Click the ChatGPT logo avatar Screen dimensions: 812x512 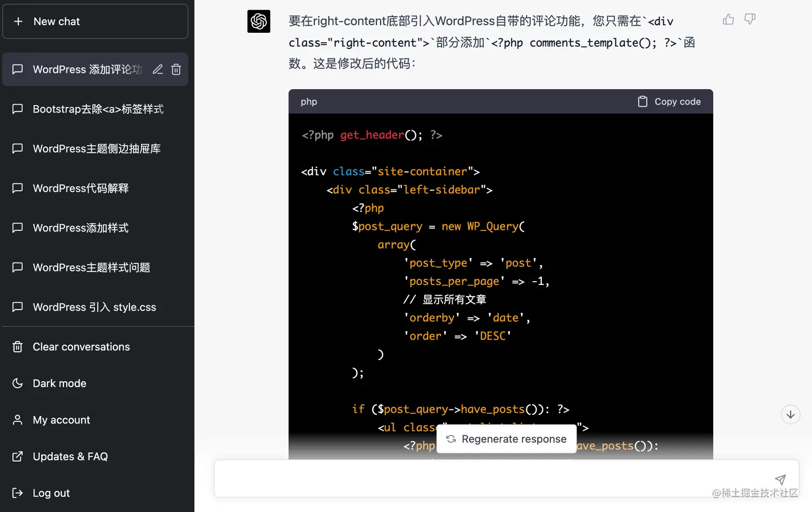coord(259,21)
